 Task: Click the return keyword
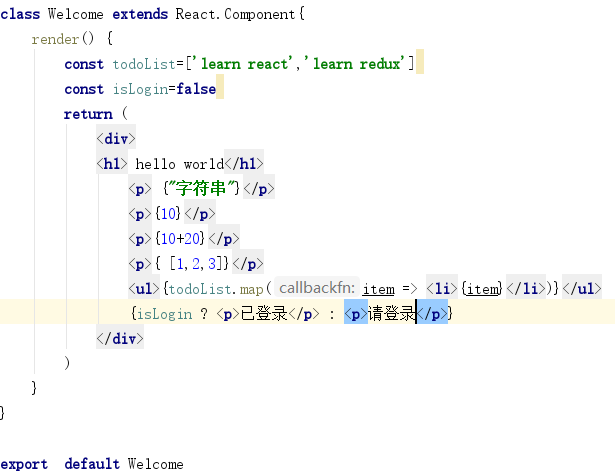point(88,114)
